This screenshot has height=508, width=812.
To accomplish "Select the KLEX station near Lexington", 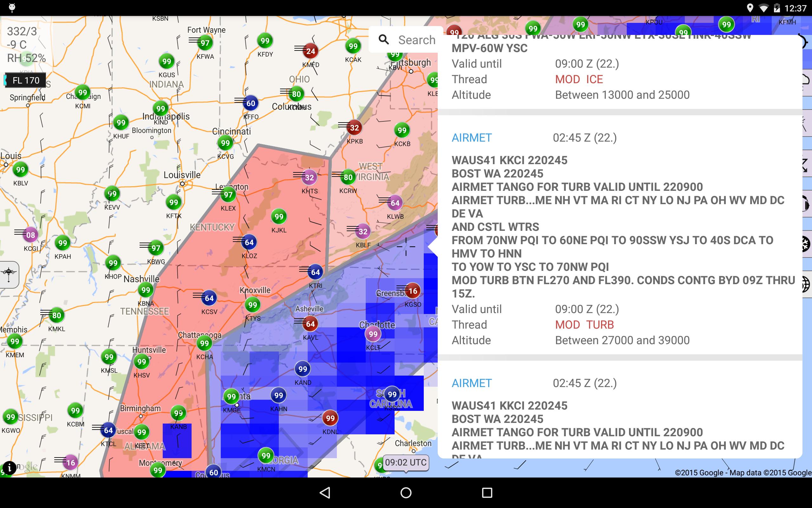I will pyautogui.click(x=228, y=195).
